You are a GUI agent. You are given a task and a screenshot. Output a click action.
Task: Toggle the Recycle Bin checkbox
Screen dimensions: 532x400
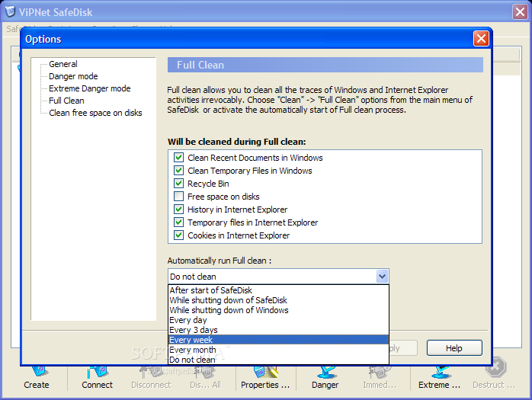[179, 183]
